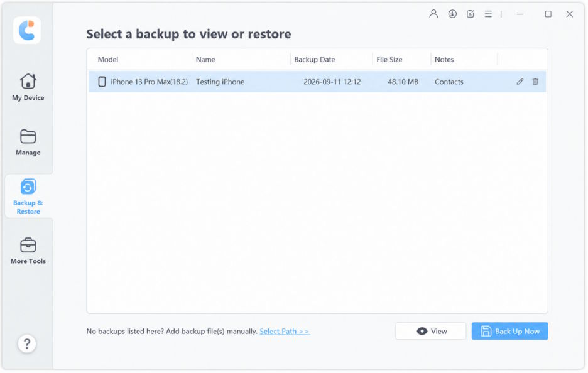Click the Notes column header
The image size is (588, 373).
click(x=444, y=59)
